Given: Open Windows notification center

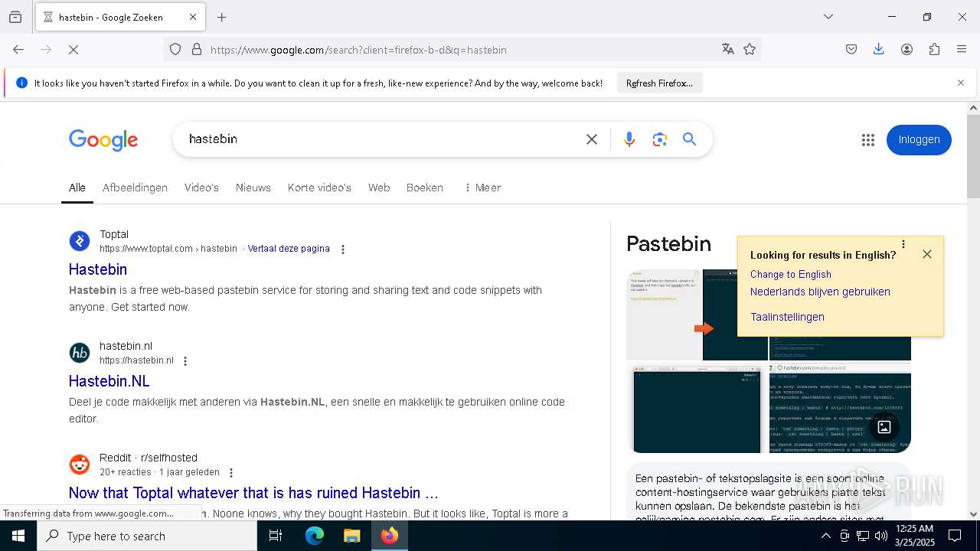Looking at the screenshot, I should 955,536.
